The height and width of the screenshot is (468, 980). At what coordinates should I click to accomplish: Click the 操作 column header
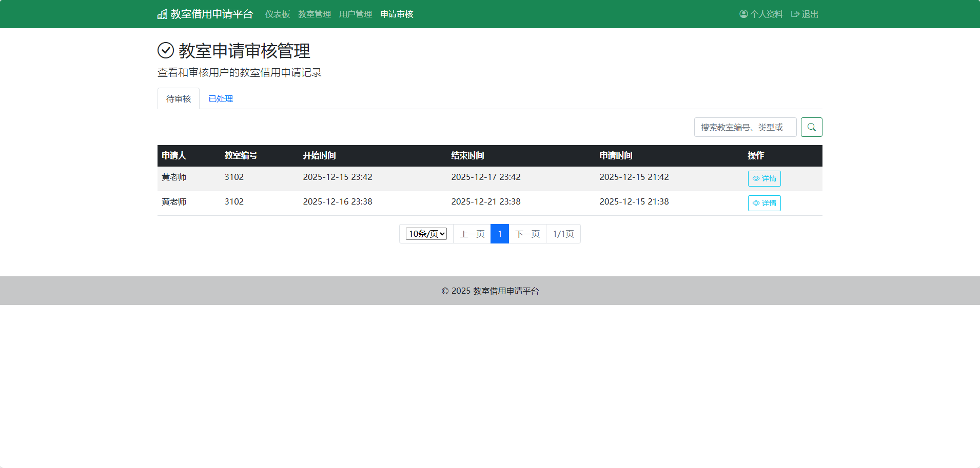point(756,156)
